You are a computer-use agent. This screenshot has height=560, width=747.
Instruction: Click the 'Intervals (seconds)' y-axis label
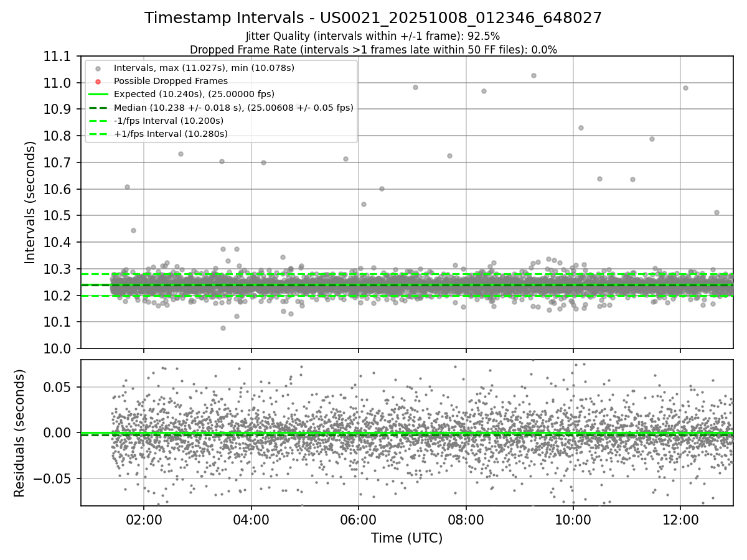tap(31, 202)
